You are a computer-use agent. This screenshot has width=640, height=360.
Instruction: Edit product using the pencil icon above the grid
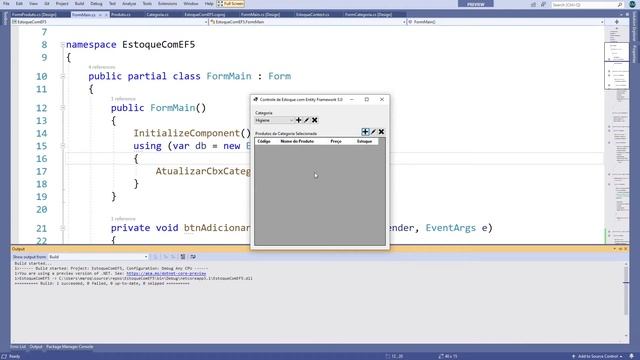373,131
